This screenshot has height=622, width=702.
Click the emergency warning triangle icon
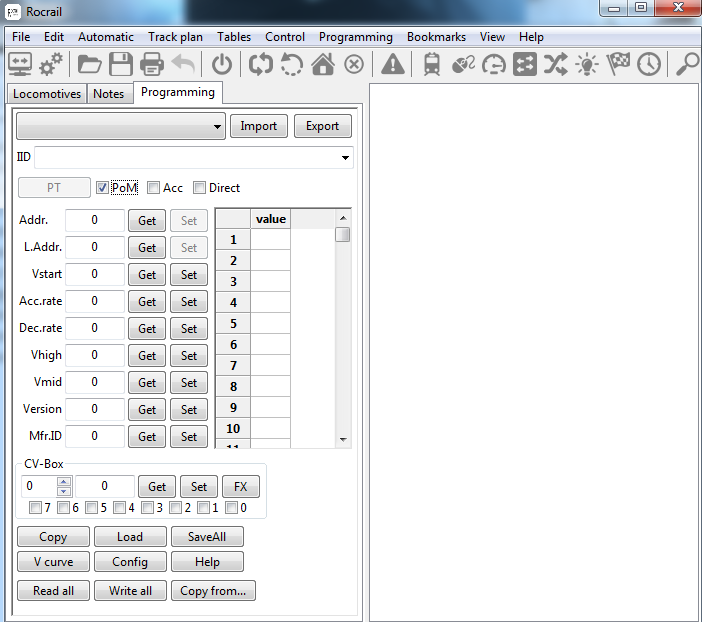[x=393, y=64]
